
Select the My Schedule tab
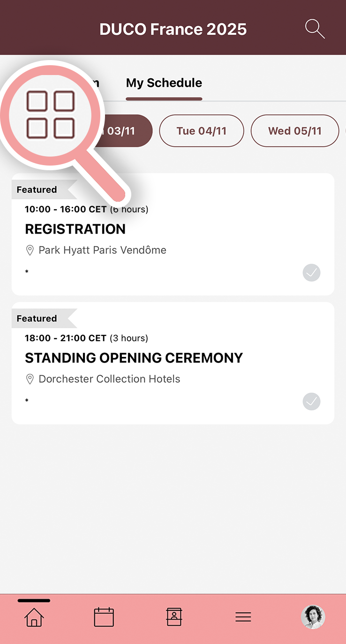coord(164,83)
